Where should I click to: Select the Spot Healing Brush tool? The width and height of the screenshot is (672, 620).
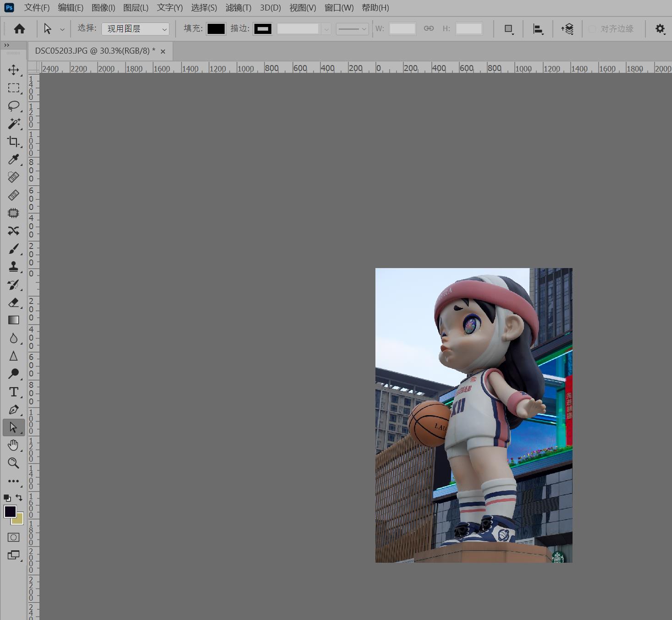[x=13, y=177]
